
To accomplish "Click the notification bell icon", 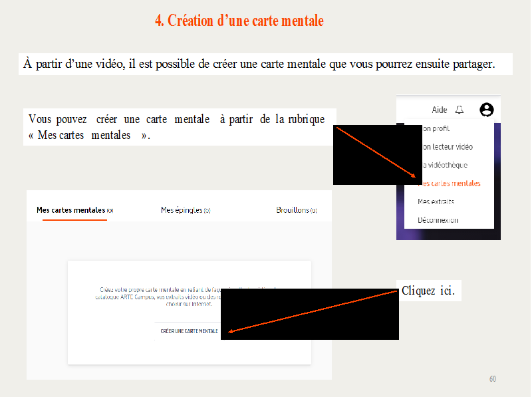I will [460, 110].
